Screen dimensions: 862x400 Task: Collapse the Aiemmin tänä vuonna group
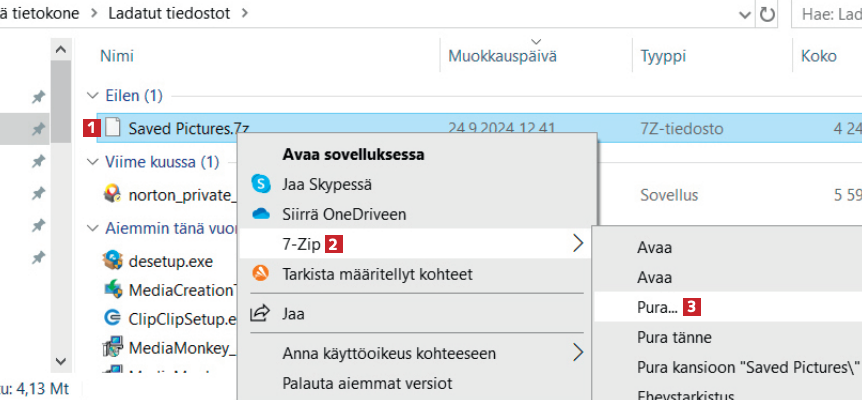(x=91, y=228)
